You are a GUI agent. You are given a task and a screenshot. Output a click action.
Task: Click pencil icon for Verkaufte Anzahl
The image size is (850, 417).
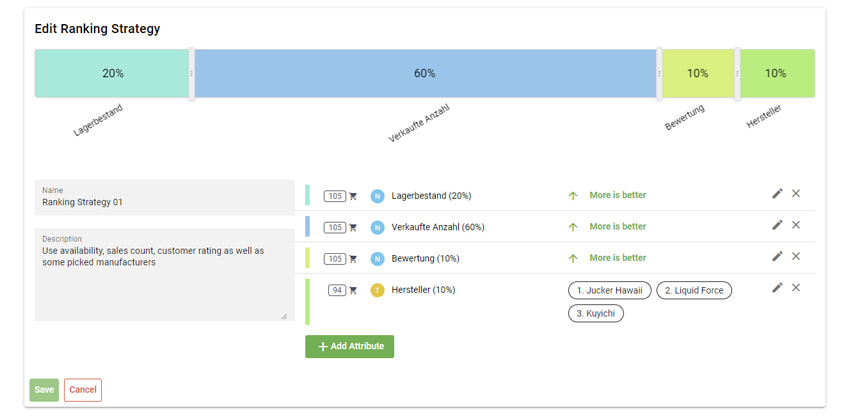777,225
